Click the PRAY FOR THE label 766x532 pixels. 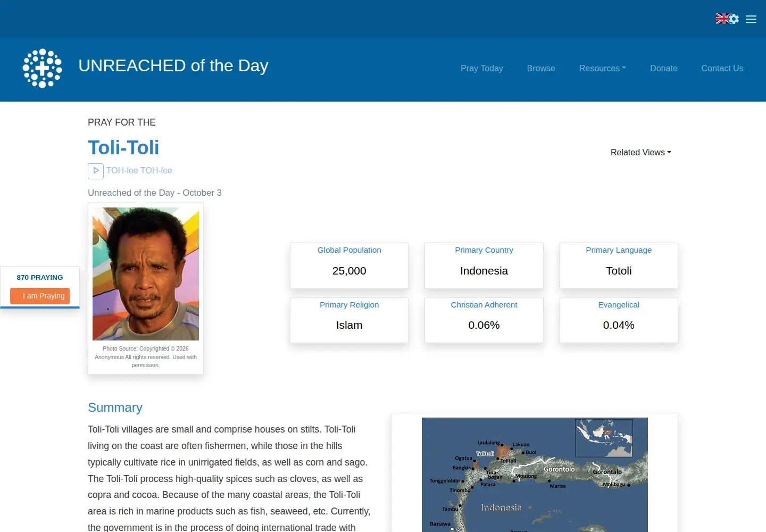[122, 122]
